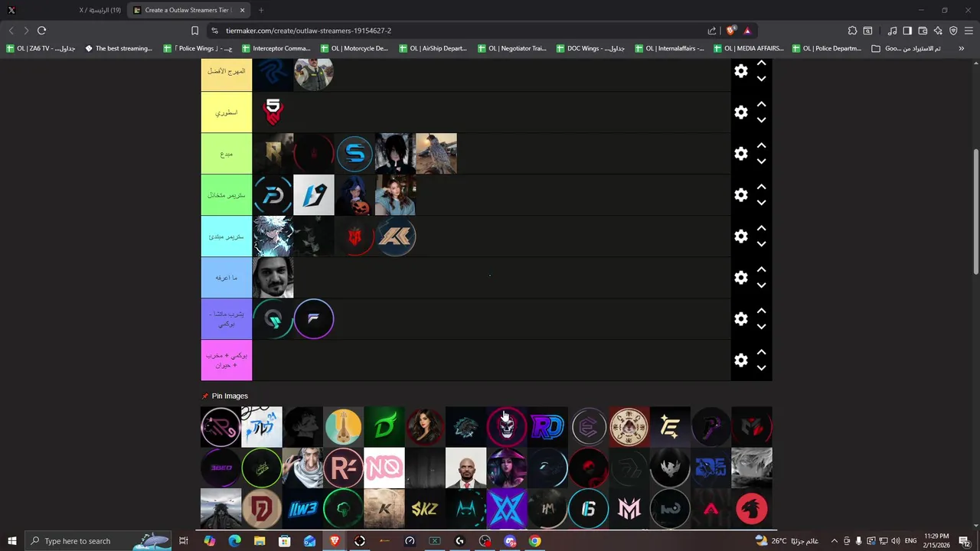Pick the pink R= circle logo

point(343,468)
